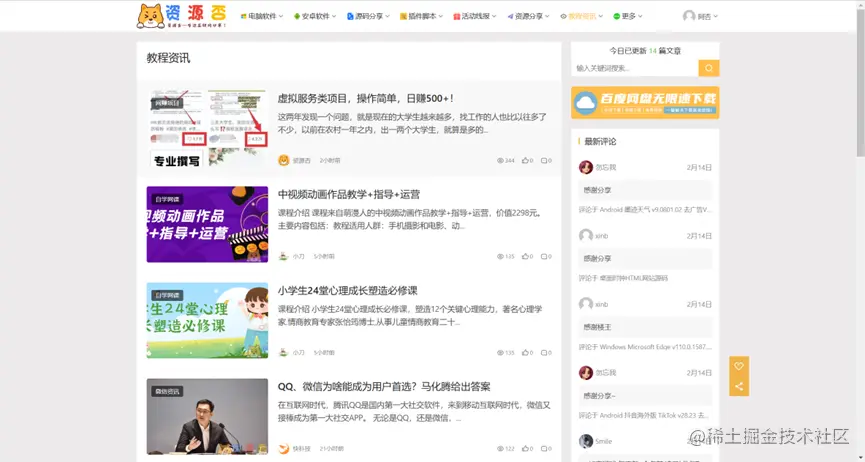Viewport: 865px width, 462px height.
Task: Click comment icon on QQ、微信 post
Action: [x=544, y=449]
